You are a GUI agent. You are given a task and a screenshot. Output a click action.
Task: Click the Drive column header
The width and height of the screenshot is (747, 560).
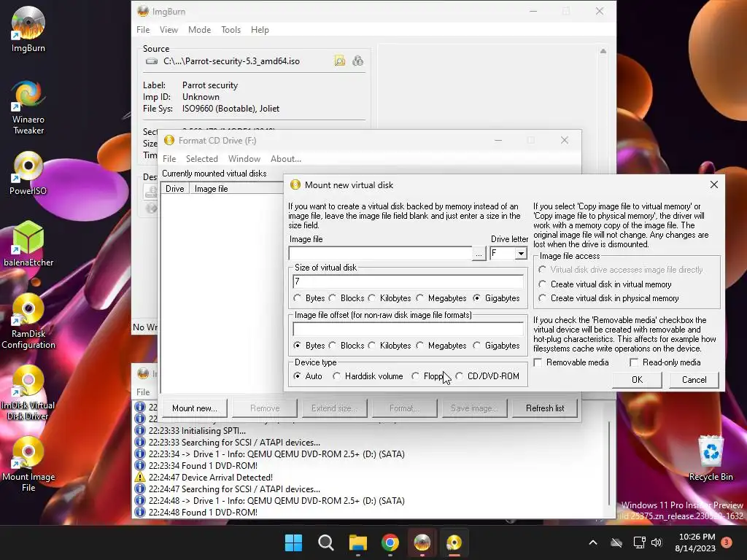[175, 189]
